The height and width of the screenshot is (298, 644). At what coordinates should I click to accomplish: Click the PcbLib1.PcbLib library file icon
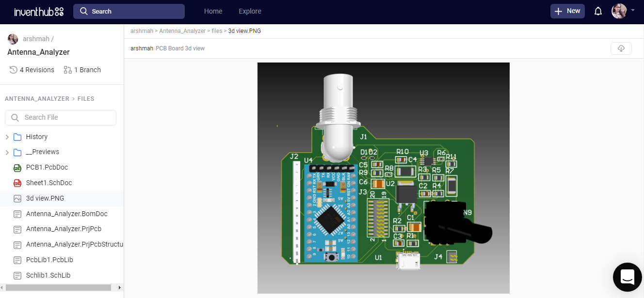pyautogui.click(x=17, y=260)
